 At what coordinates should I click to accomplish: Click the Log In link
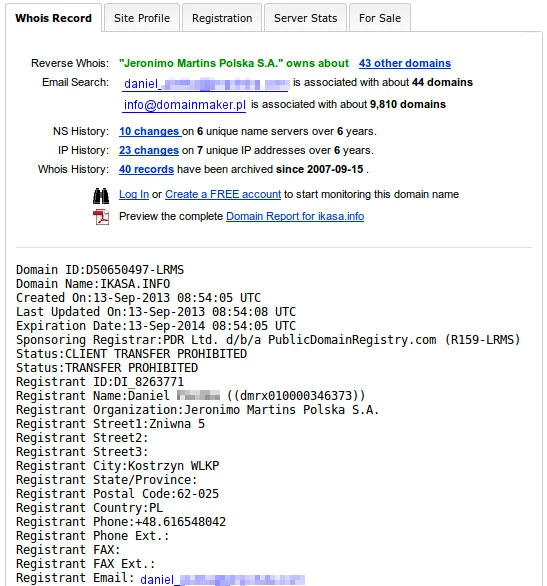tap(134, 194)
